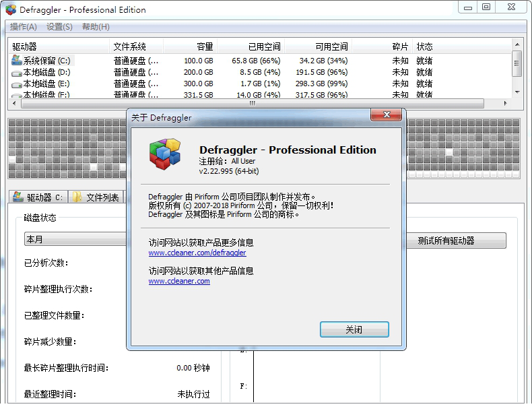This screenshot has height=419, width=532.
Task: Click the 300.0 GB capacity cell
Action: [x=199, y=84]
